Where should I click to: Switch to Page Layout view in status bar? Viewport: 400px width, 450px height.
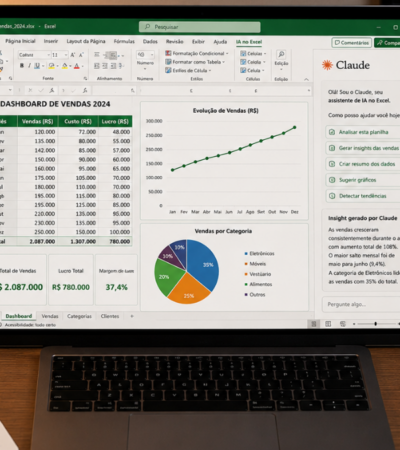pos(328,324)
